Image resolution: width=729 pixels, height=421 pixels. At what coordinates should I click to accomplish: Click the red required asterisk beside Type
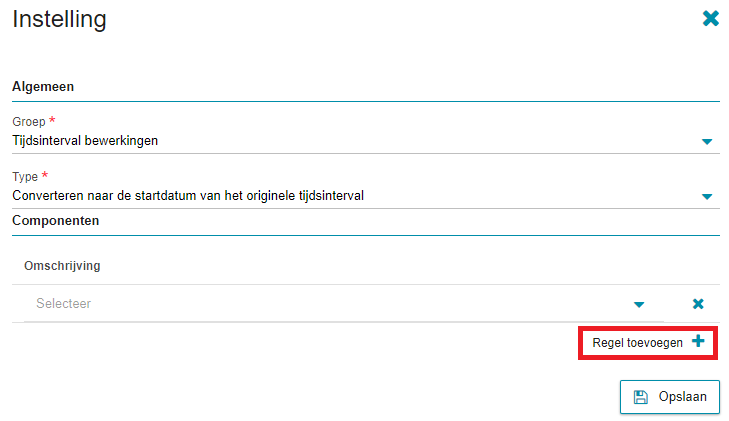[x=45, y=175]
